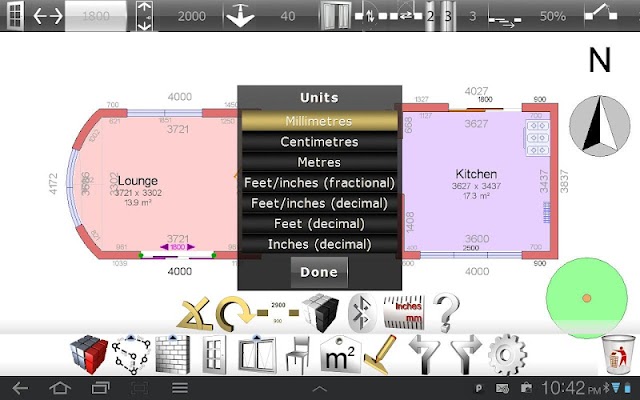Choose the double-pane window style icon
The image size is (640, 400).
pyautogui.click(x=336, y=16)
